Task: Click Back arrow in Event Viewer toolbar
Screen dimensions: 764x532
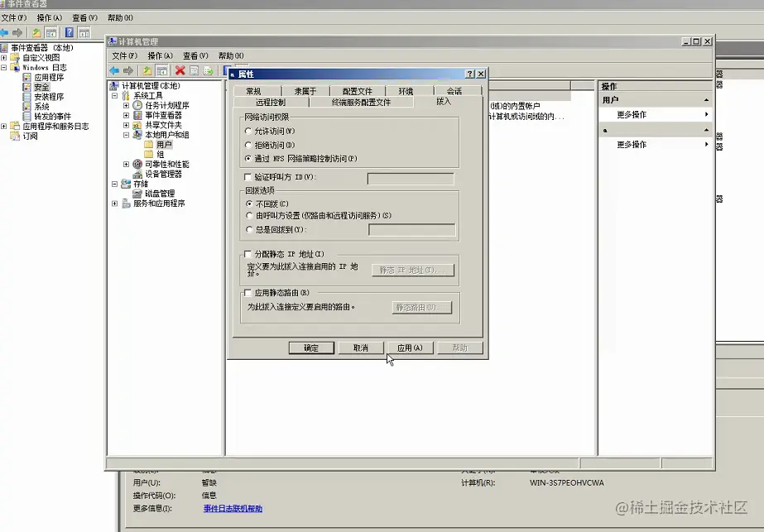Action: pos(4,32)
